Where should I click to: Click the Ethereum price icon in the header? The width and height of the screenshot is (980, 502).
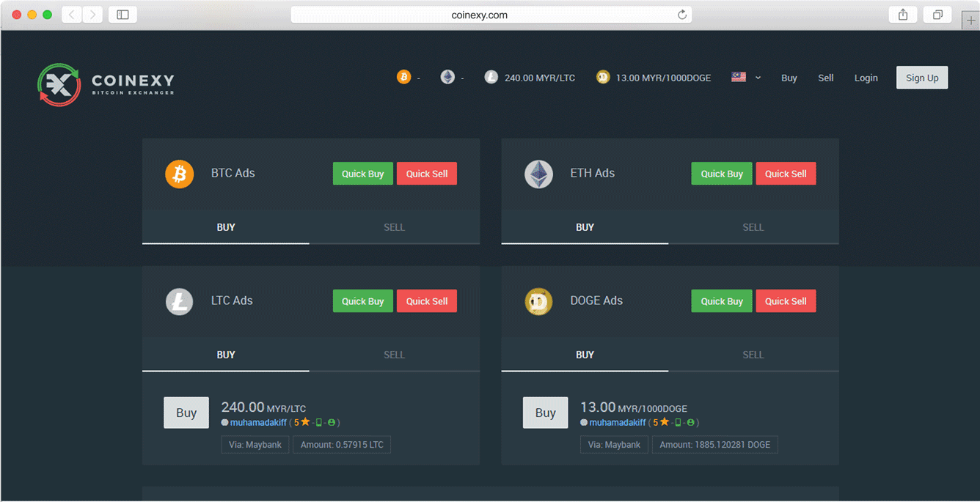pos(447,77)
